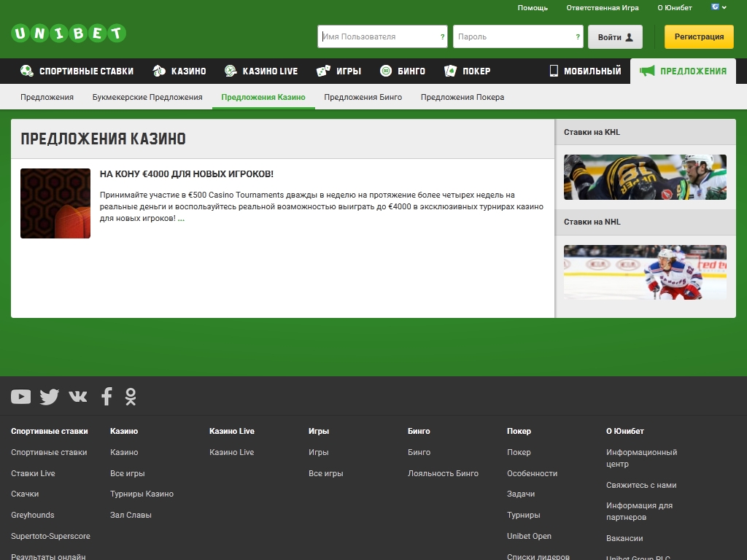Switch to Предложения Бинго tab
Screen dimensions: 747x560
(x=363, y=97)
